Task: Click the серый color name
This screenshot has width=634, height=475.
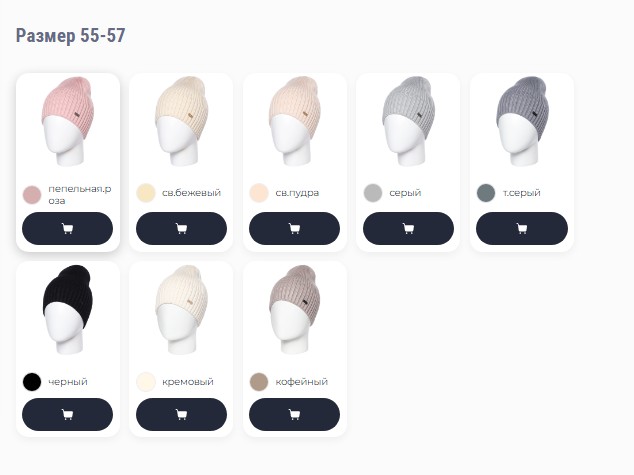Action: [x=405, y=193]
